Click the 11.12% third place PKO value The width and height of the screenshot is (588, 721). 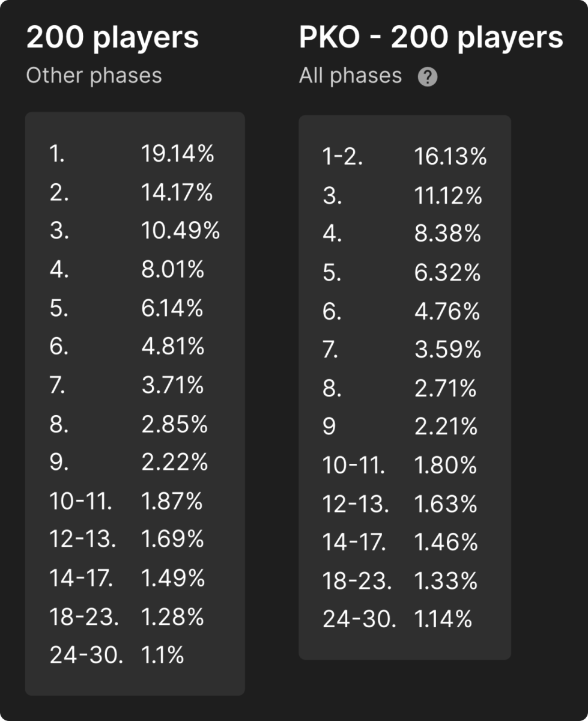[x=448, y=196]
